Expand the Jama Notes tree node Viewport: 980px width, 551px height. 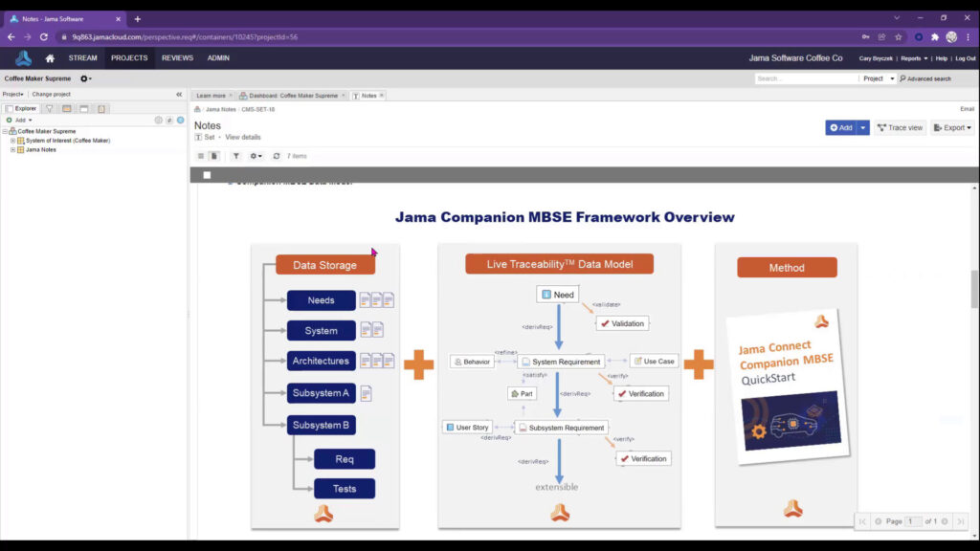12,150
